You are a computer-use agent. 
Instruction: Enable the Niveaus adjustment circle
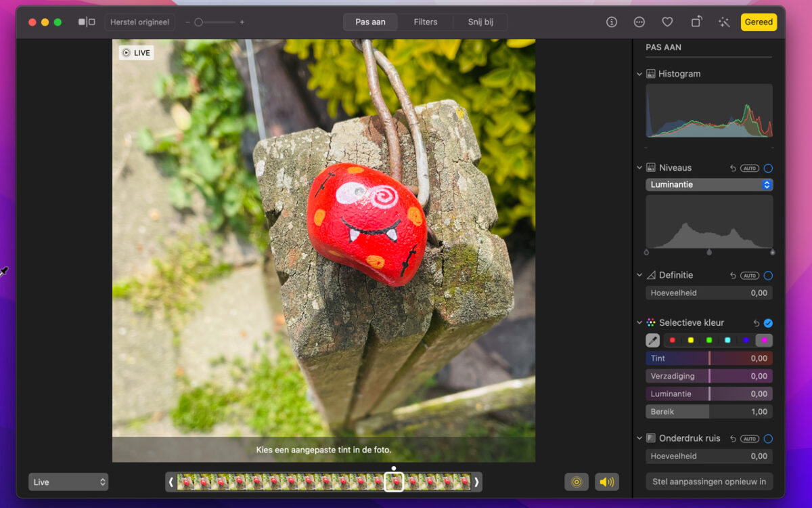(768, 168)
